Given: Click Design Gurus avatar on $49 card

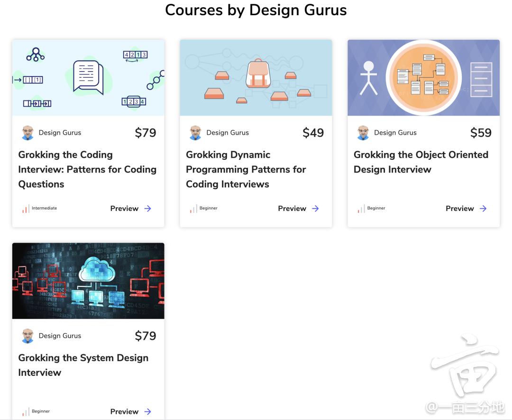Looking at the screenshot, I should click(195, 133).
